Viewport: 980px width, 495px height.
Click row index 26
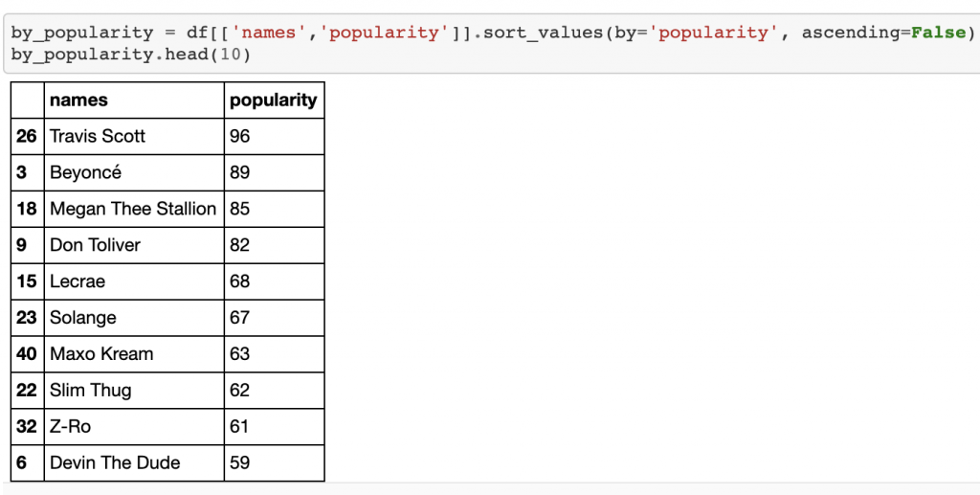pyautogui.click(x=28, y=136)
